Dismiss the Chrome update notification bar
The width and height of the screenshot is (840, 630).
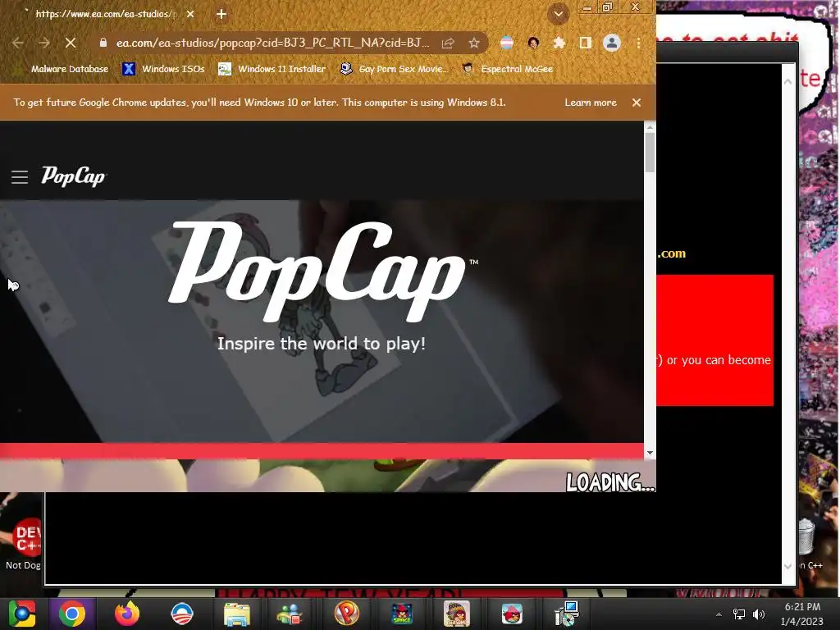pyautogui.click(x=637, y=103)
